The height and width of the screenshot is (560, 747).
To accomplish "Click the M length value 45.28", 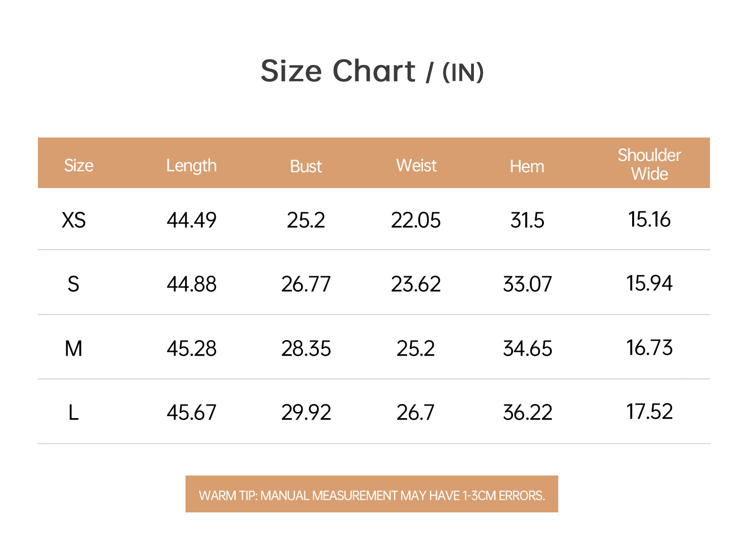I will pyautogui.click(x=191, y=349).
